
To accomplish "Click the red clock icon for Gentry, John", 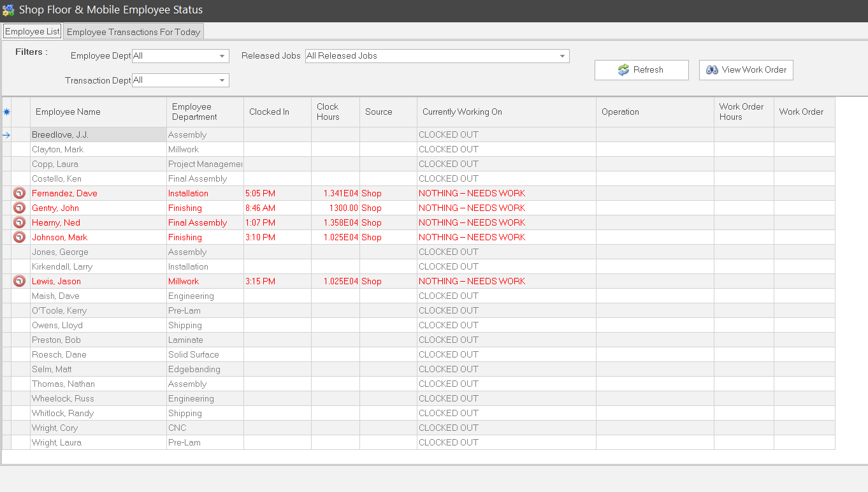I will point(20,208).
